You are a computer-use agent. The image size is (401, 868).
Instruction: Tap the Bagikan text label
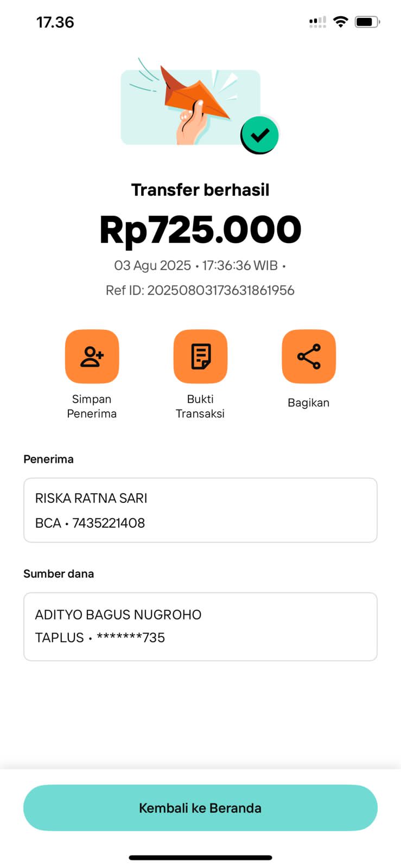(x=308, y=403)
